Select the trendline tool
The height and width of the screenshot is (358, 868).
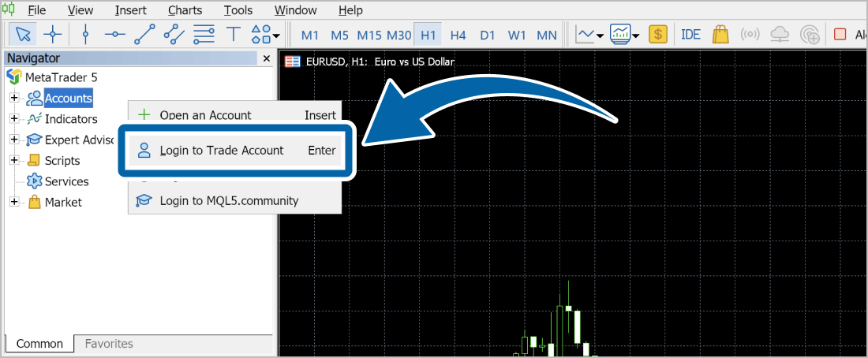click(x=144, y=35)
